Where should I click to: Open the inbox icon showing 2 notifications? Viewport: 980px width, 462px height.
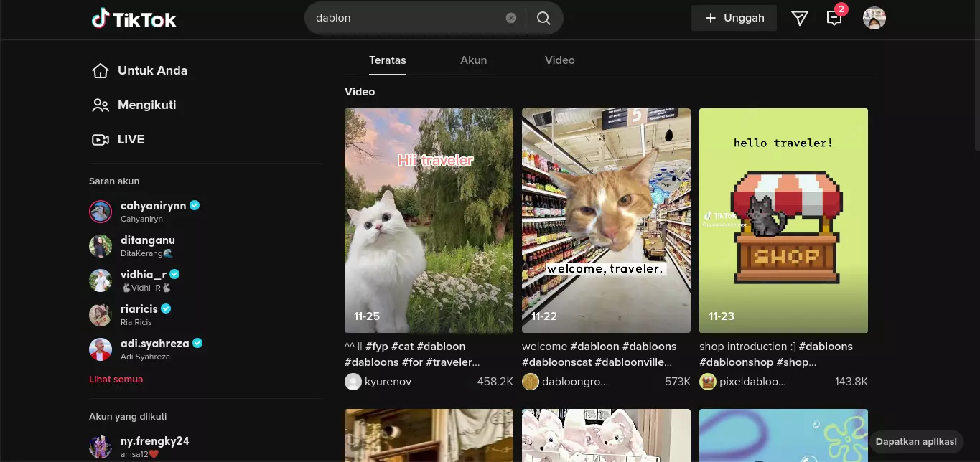tap(834, 19)
